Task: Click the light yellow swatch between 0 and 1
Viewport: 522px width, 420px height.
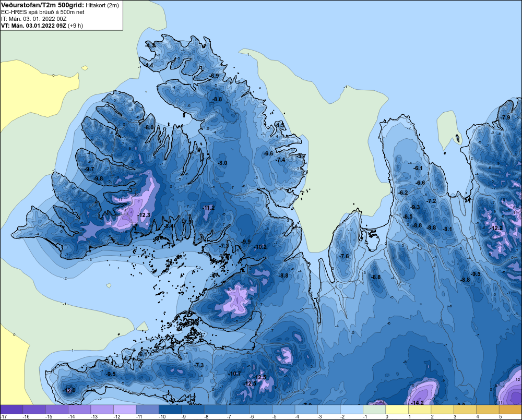Action: click(x=397, y=410)
